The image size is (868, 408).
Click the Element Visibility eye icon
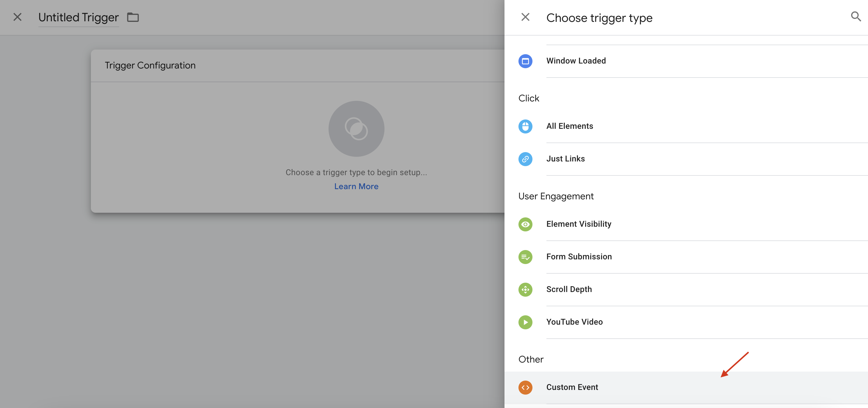tap(525, 224)
